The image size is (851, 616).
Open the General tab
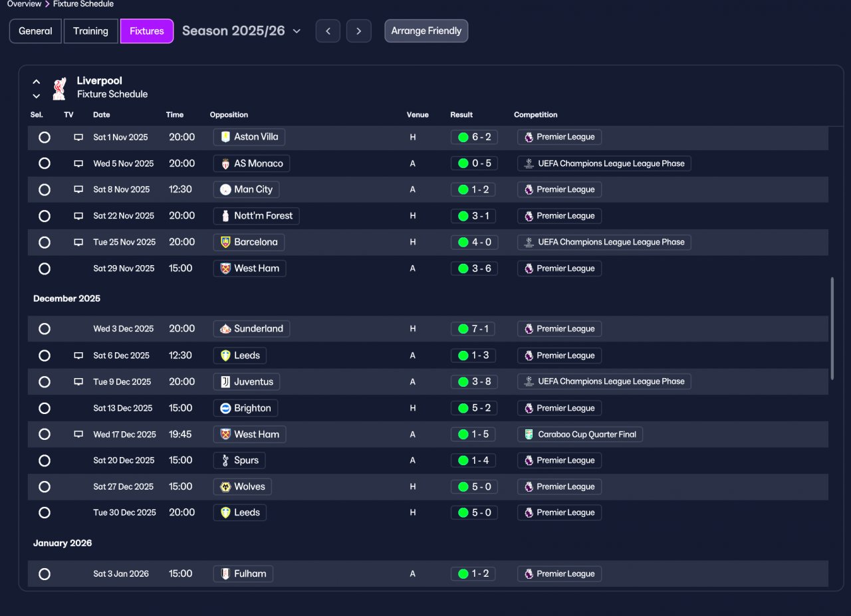(x=35, y=31)
